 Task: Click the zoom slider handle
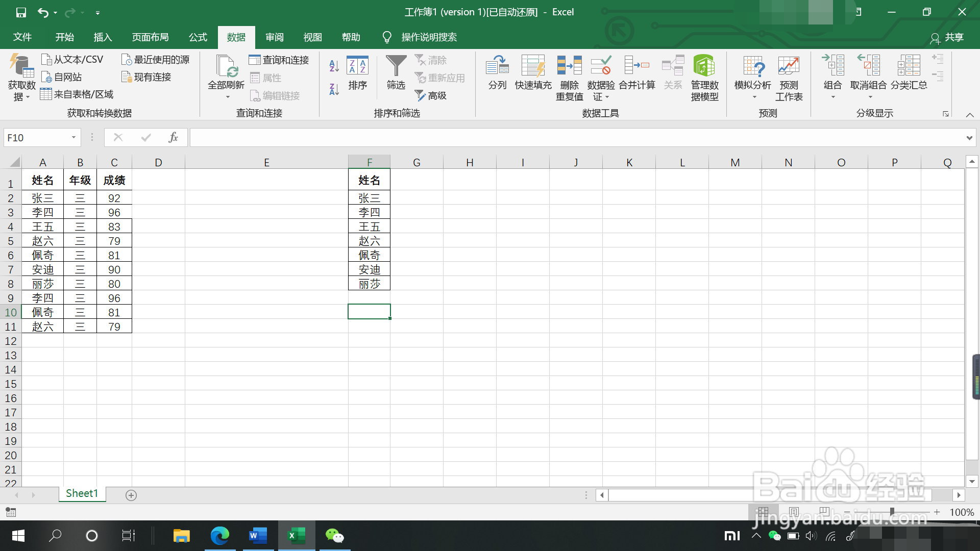(x=892, y=512)
